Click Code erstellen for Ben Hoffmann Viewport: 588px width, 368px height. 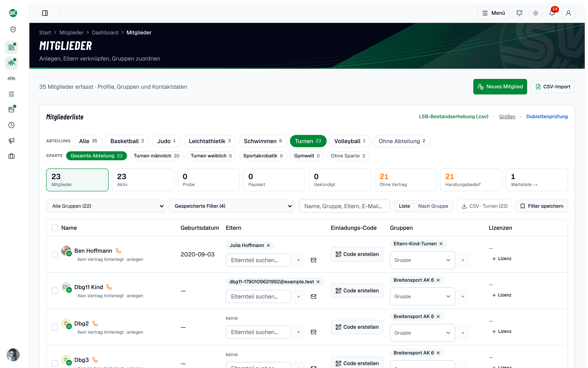click(x=357, y=254)
